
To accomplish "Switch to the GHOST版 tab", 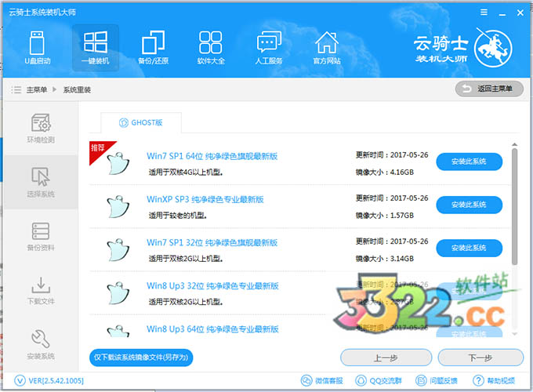I will [141, 122].
